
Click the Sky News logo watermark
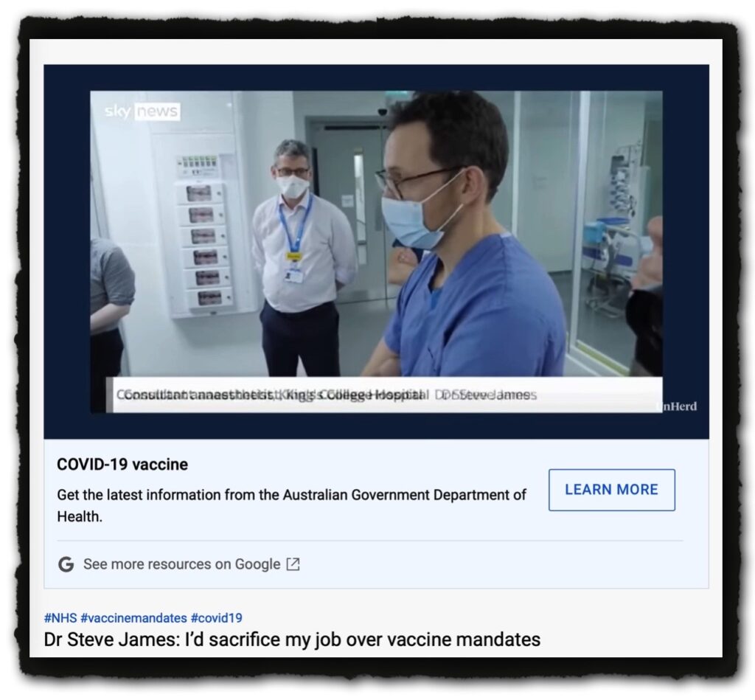tap(142, 112)
